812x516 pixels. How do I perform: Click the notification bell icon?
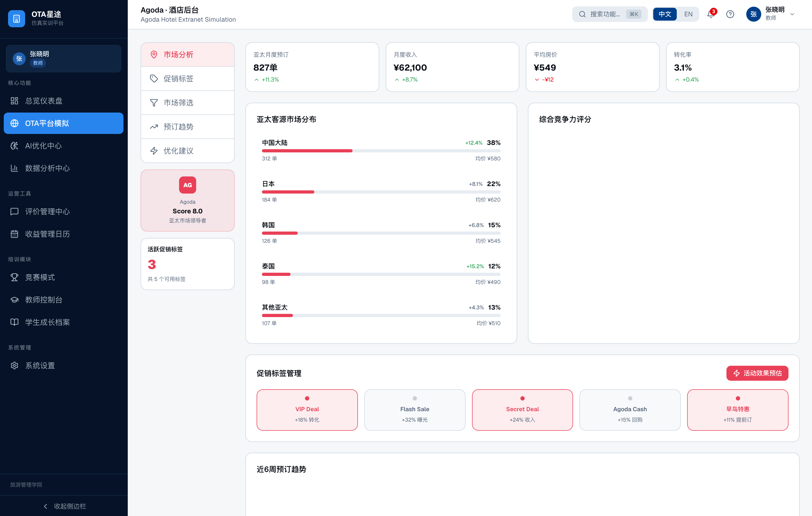(x=710, y=14)
